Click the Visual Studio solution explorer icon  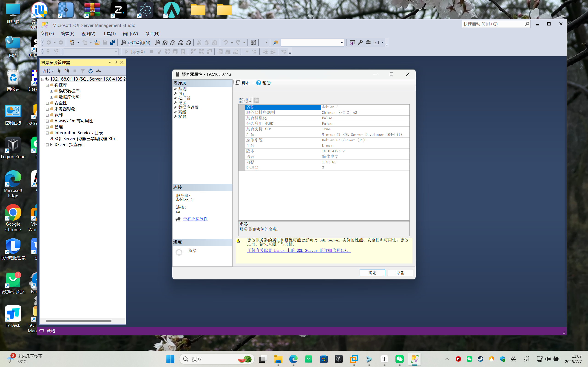coord(352,42)
